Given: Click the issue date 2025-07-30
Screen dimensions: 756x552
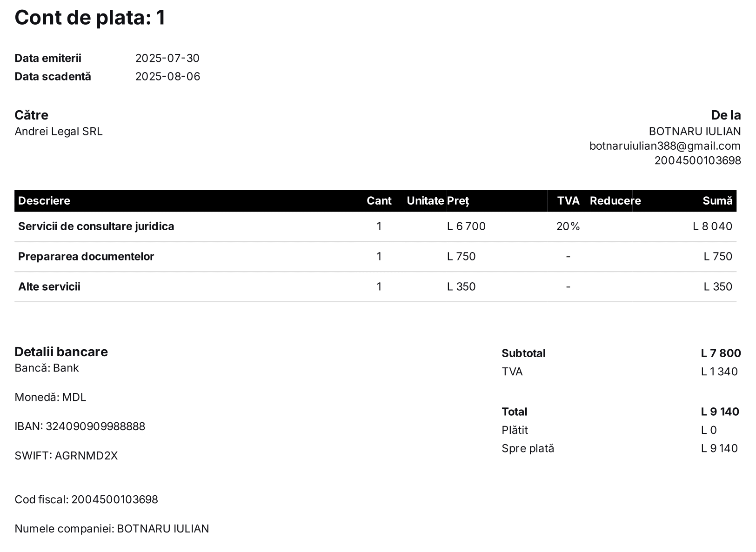Looking at the screenshot, I should click(x=167, y=58).
